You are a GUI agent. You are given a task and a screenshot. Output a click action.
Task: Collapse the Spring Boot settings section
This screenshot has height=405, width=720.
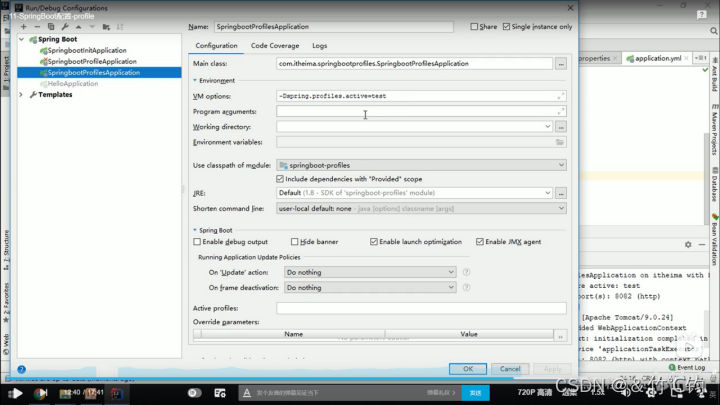click(195, 230)
